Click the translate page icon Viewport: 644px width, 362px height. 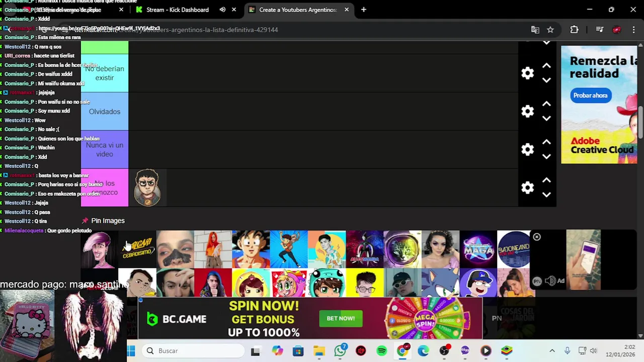[x=535, y=30]
